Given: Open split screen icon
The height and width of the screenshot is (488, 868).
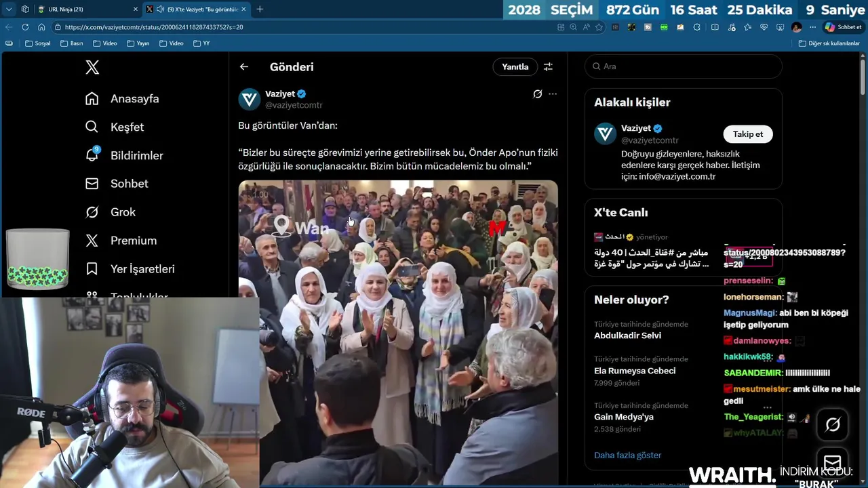Looking at the screenshot, I should point(715,27).
